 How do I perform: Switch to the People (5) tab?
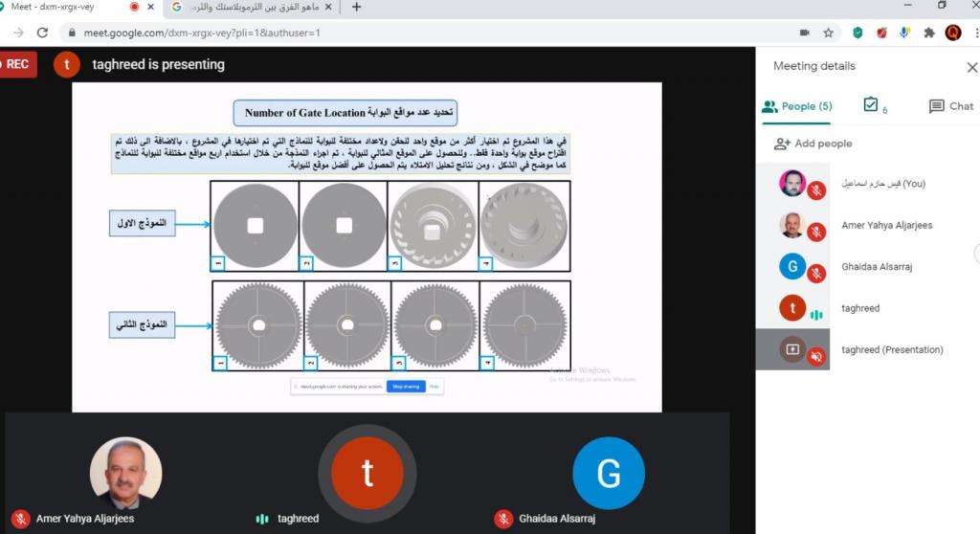pyautogui.click(x=797, y=106)
